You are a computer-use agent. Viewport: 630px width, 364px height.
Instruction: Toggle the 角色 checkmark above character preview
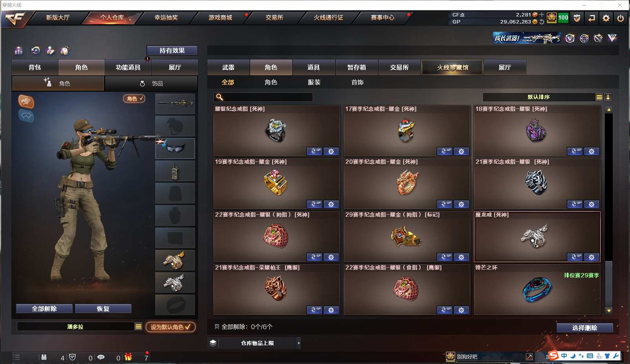point(135,99)
